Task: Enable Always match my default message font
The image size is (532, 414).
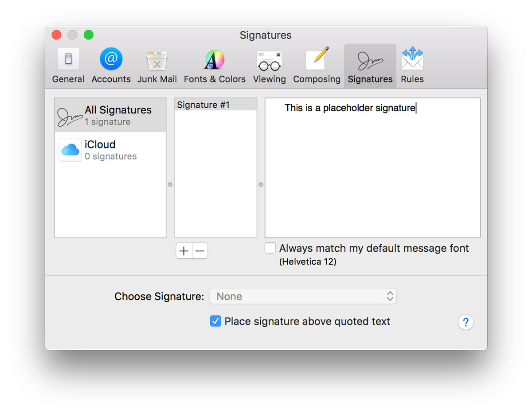Action: [270, 248]
